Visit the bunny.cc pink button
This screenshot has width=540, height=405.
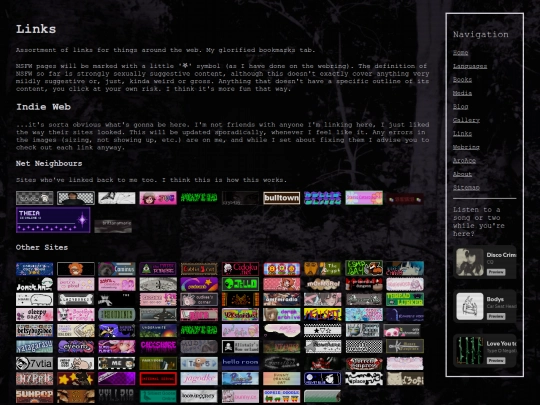pos(240,396)
